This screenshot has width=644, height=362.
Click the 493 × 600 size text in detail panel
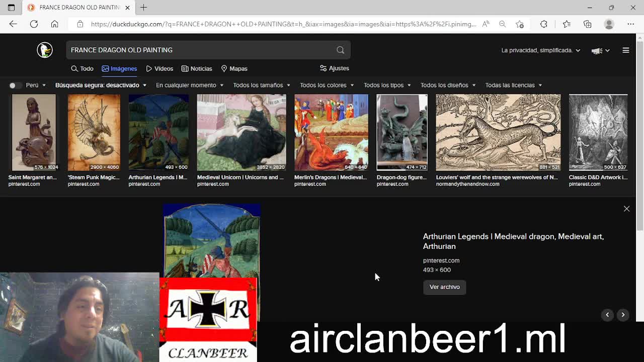tap(437, 270)
